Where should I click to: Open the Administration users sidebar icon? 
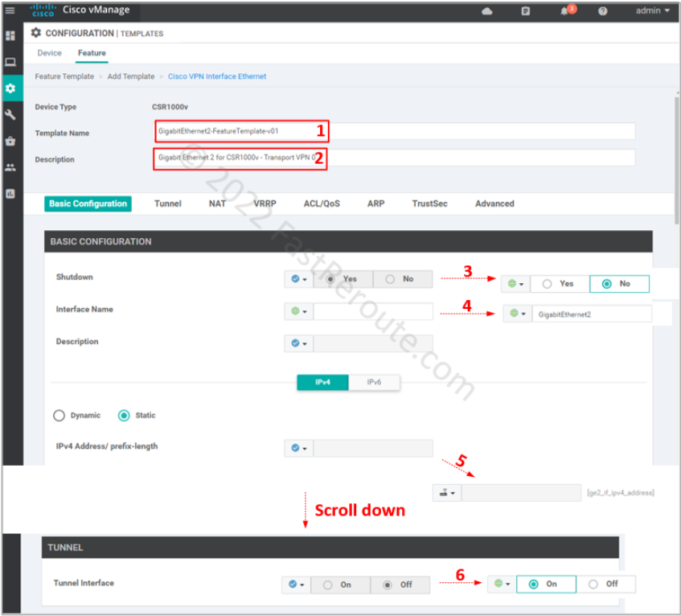(11, 168)
